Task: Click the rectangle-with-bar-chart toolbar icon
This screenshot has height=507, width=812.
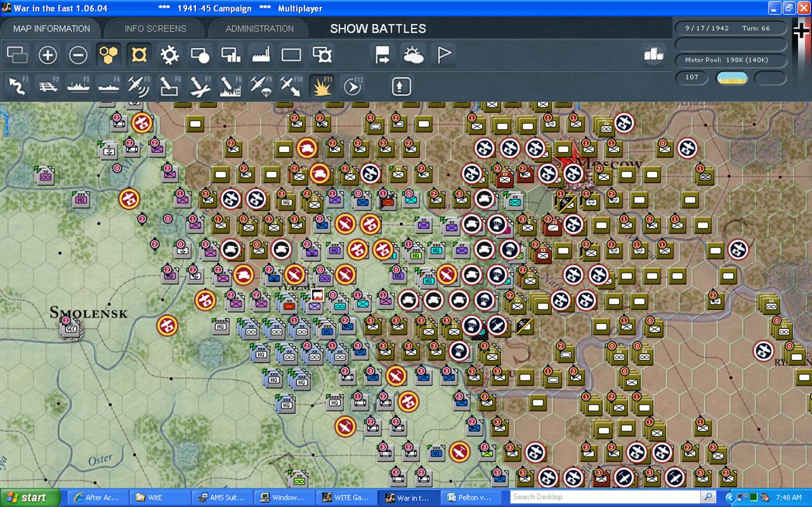Action: 231,56
